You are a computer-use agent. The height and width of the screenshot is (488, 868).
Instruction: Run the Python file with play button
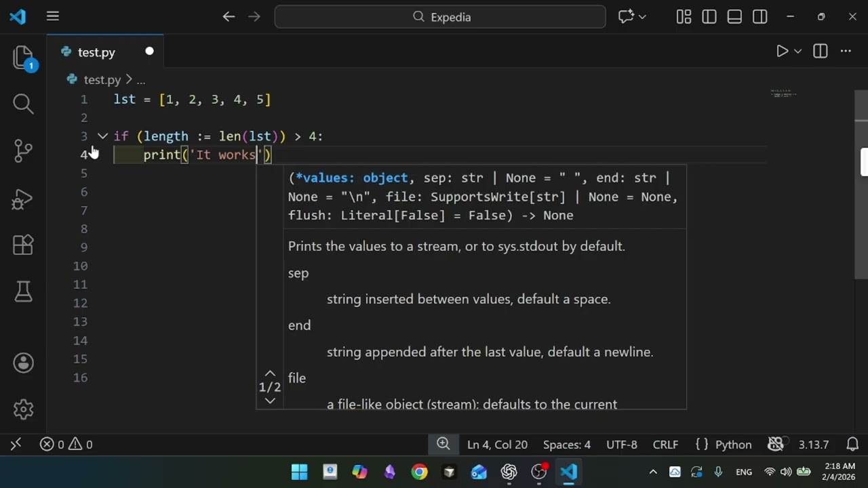782,52
